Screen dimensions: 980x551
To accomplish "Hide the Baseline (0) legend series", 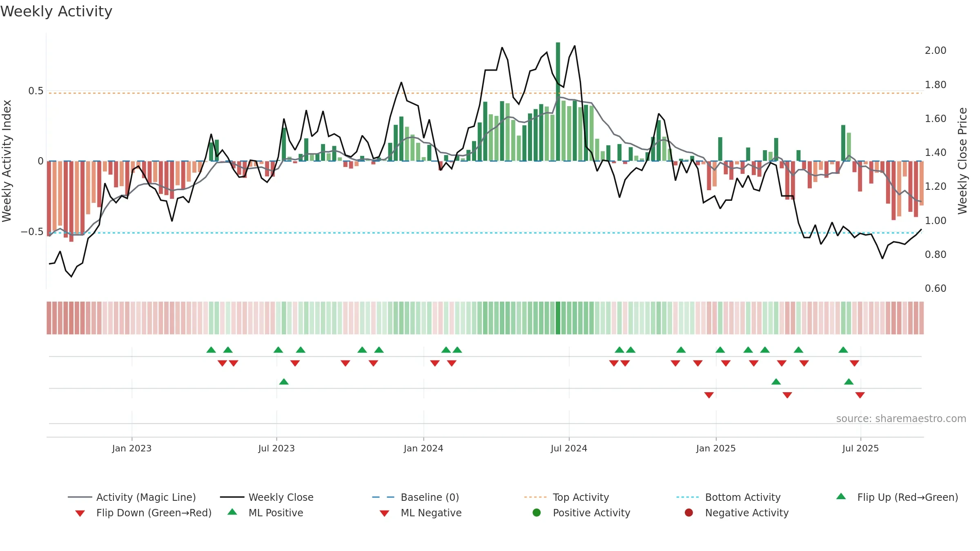I will point(416,497).
